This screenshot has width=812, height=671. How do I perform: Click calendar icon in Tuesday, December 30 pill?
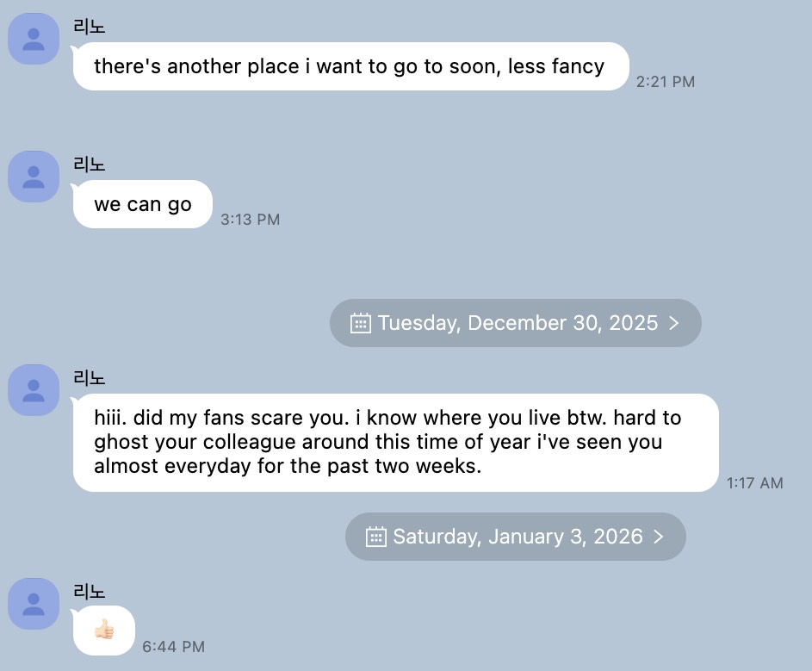[x=361, y=323]
